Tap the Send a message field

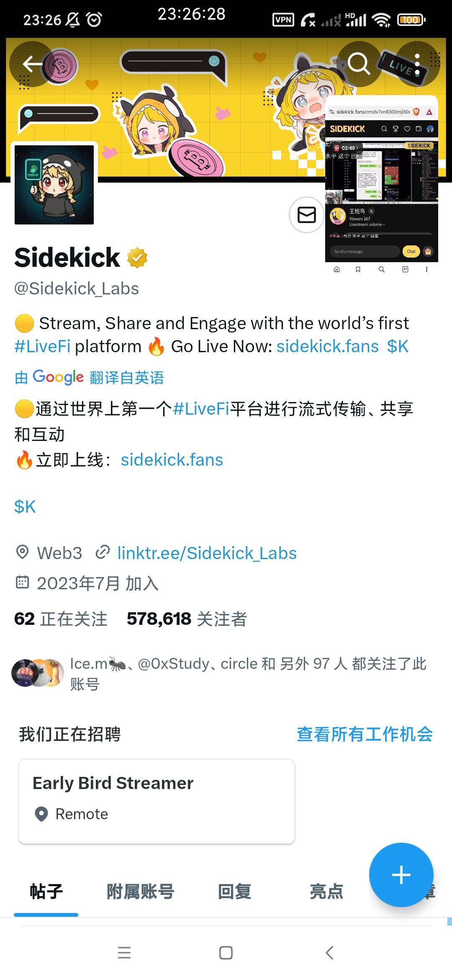364,251
